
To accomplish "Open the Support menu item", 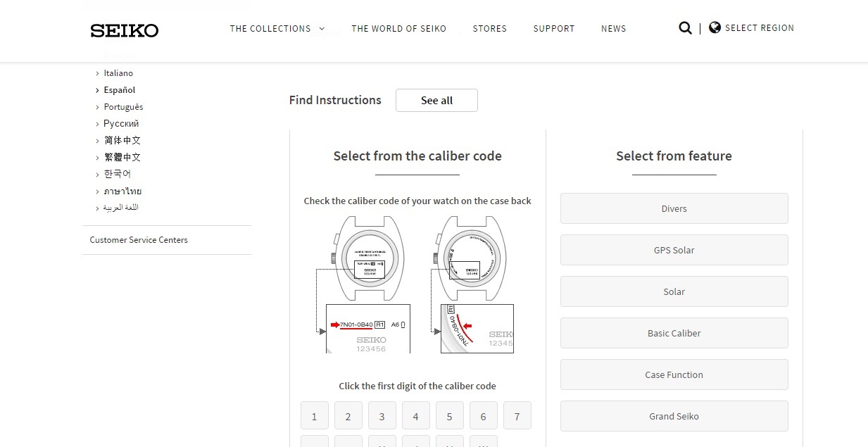I will point(553,29).
